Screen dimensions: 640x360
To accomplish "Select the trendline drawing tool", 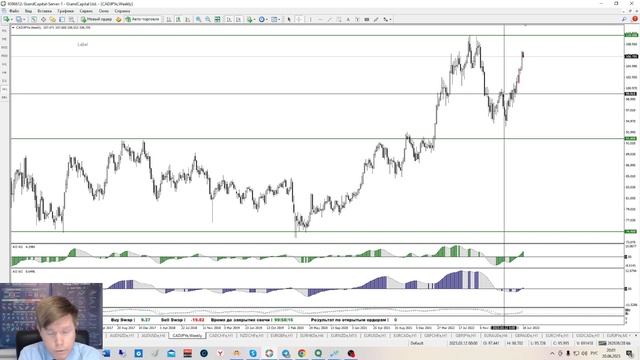I will (330, 19).
